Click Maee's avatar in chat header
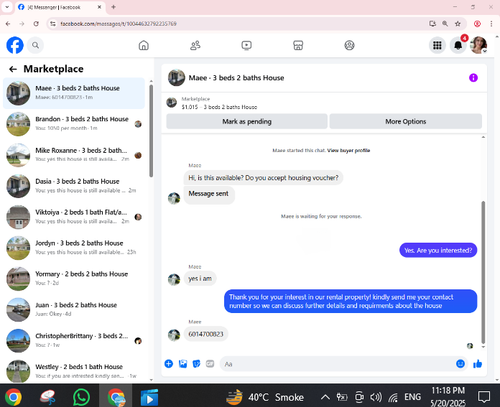The image size is (500, 407). pyautogui.click(x=176, y=78)
